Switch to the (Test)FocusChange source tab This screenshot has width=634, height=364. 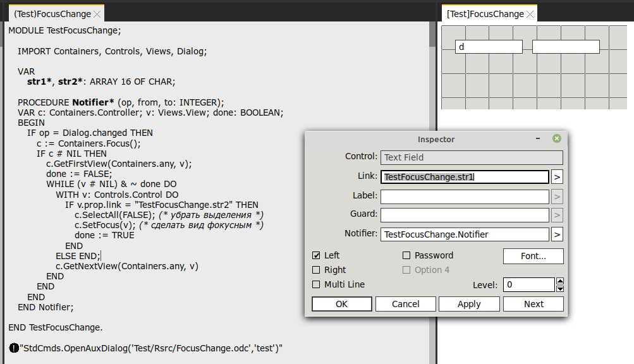[52, 13]
